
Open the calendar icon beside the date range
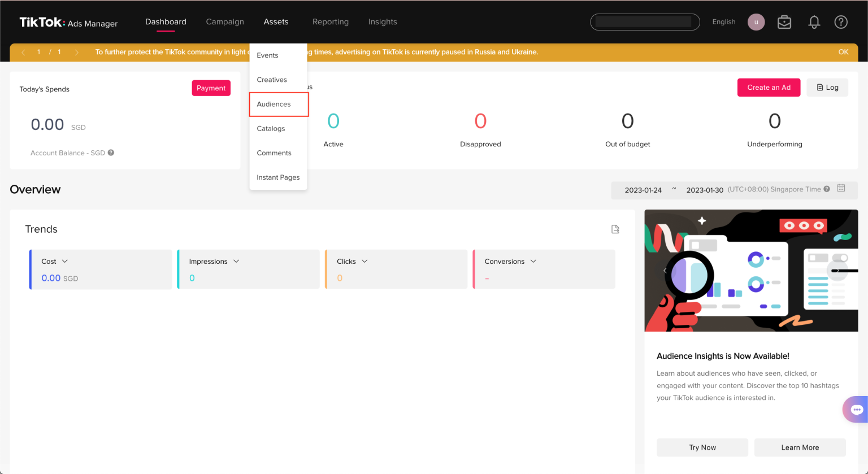click(x=841, y=188)
